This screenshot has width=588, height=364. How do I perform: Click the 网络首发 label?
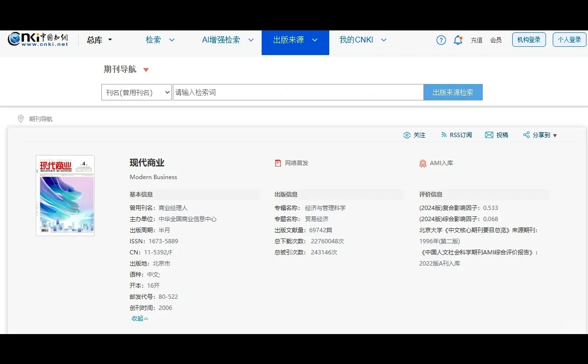coord(296,163)
